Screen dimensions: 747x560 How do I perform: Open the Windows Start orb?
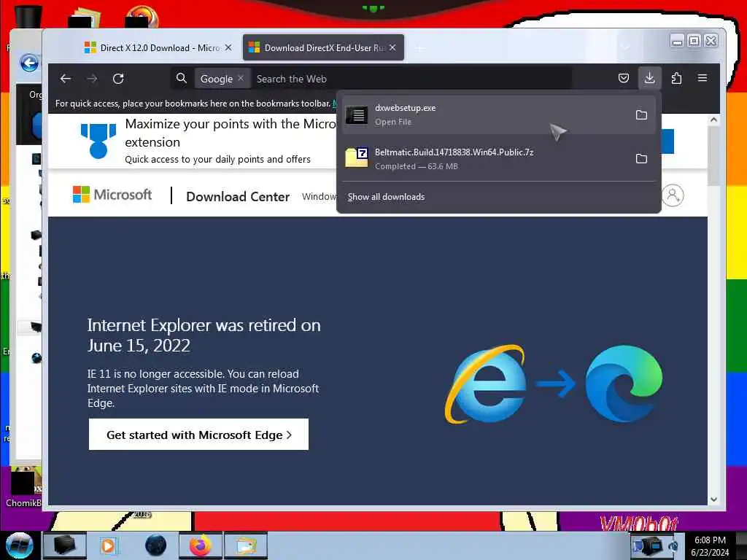(20, 545)
